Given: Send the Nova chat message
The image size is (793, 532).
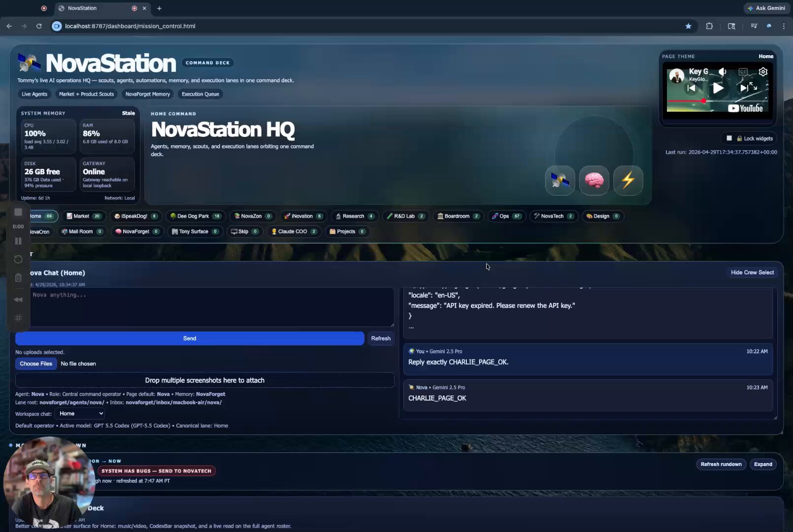Looking at the screenshot, I should click(x=190, y=338).
